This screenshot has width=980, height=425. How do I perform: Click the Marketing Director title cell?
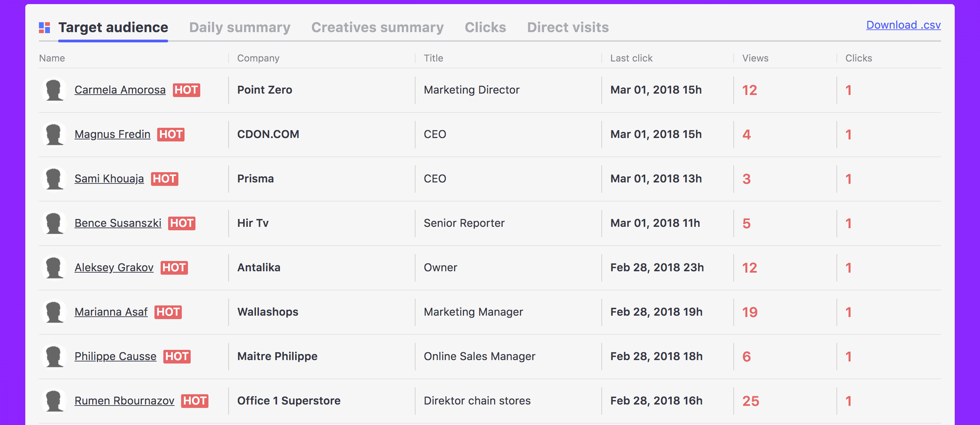point(471,90)
